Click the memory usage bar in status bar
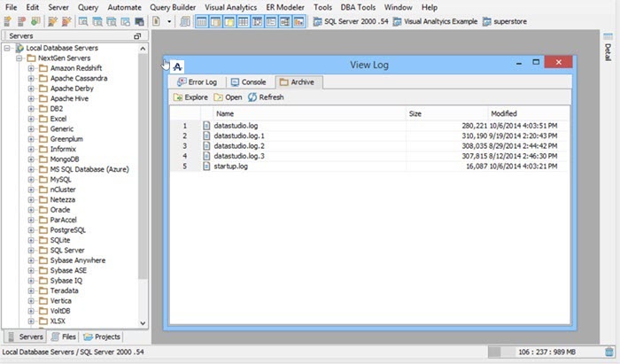This screenshot has width=620, height=364. [x=545, y=352]
